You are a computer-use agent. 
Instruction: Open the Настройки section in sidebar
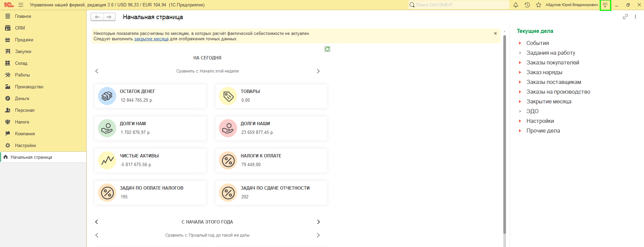coord(43,145)
